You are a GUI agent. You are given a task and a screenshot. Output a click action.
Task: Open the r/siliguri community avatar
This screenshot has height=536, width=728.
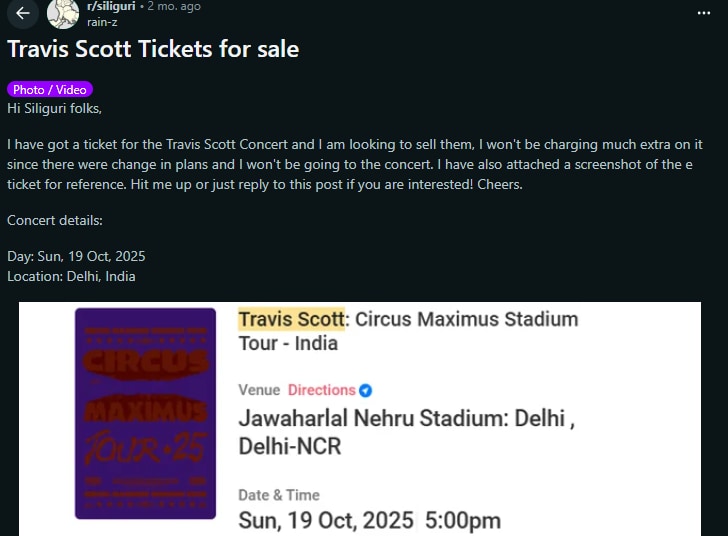(x=63, y=13)
